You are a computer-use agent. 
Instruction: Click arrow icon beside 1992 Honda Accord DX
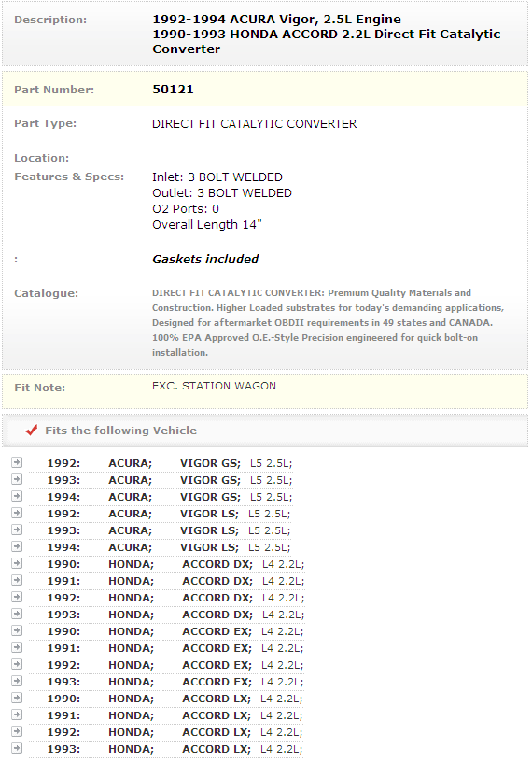pyautogui.click(x=17, y=597)
